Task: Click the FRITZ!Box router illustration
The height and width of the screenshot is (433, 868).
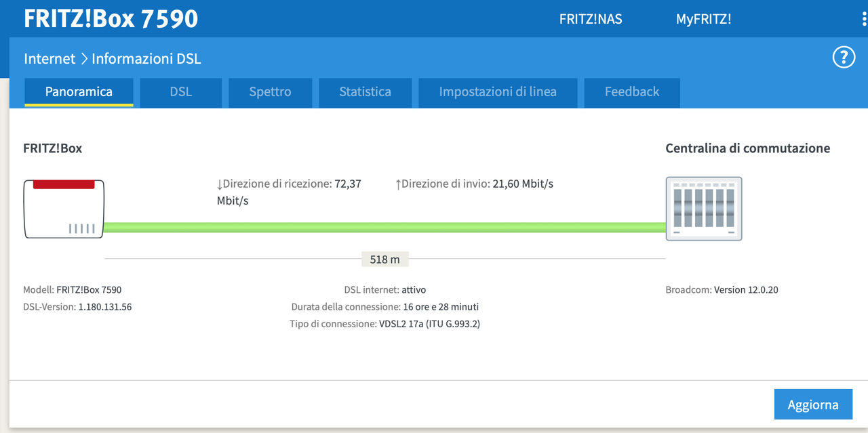Action: 64,209
